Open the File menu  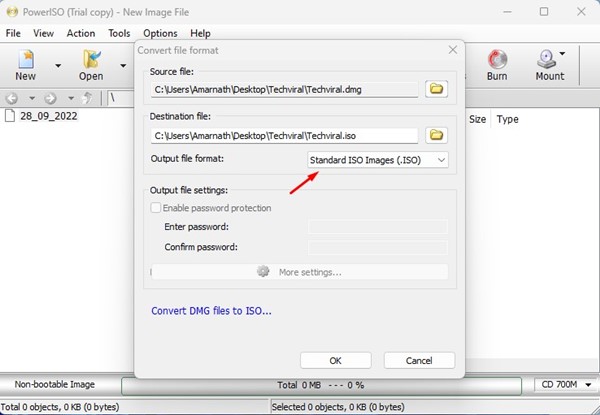13,33
